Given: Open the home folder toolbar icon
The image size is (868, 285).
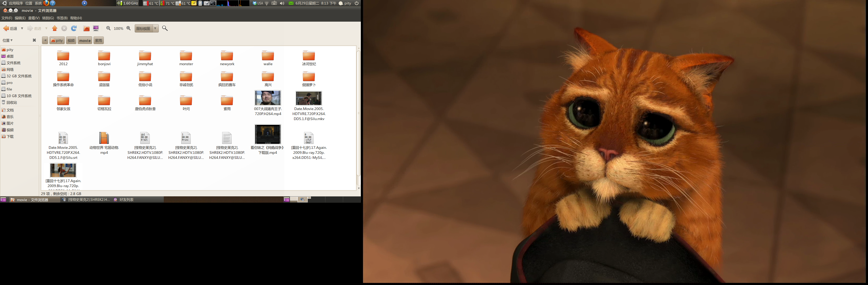Looking at the screenshot, I should pyautogui.click(x=86, y=28).
